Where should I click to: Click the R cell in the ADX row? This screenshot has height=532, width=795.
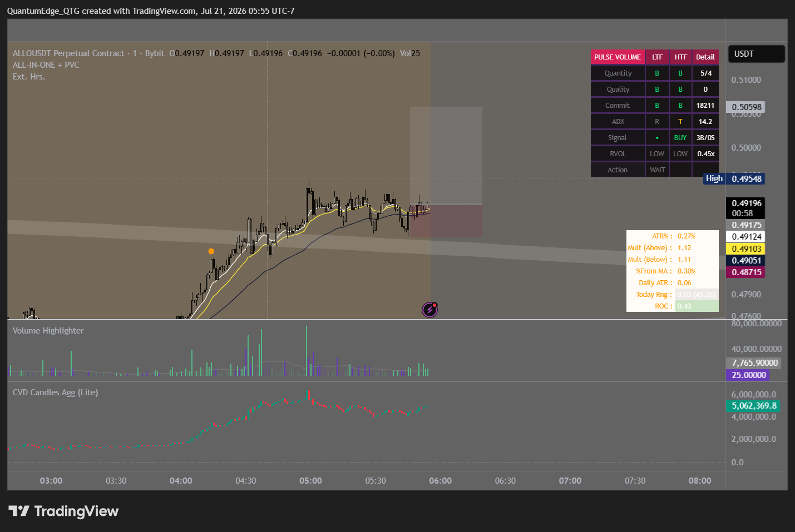coord(657,122)
